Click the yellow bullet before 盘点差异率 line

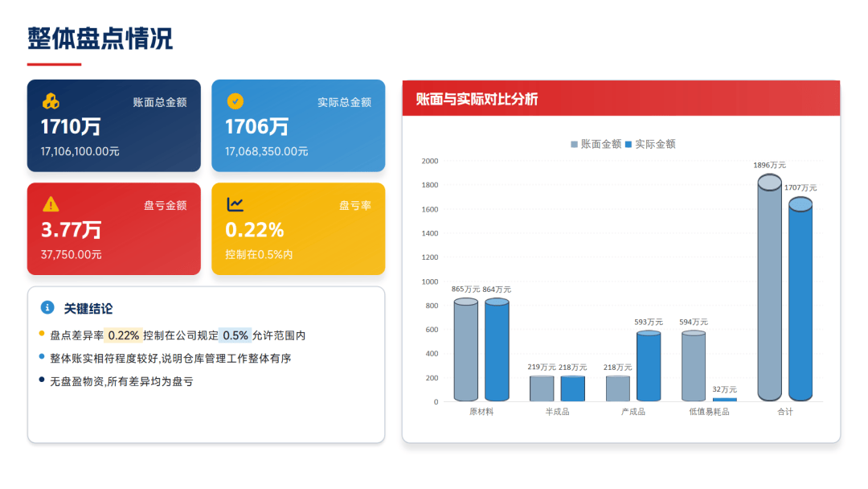[42, 334]
